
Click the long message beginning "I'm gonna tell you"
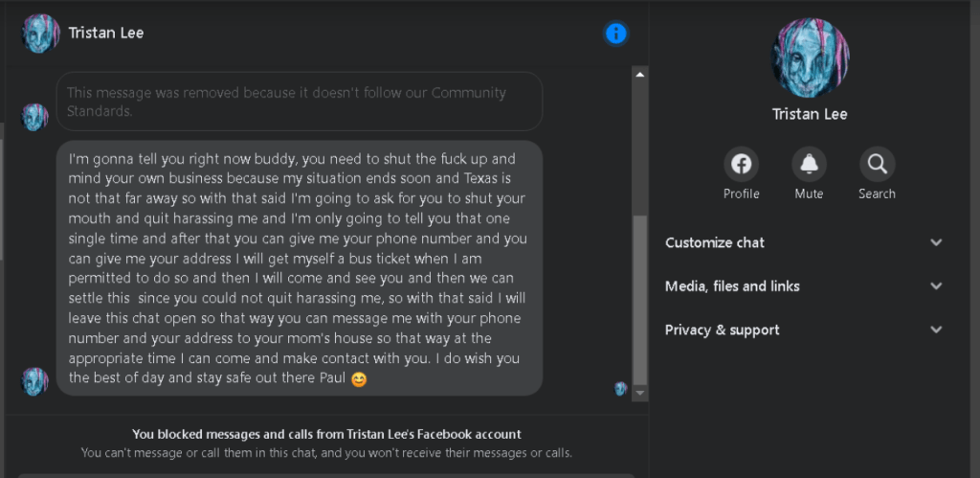[x=300, y=267]
